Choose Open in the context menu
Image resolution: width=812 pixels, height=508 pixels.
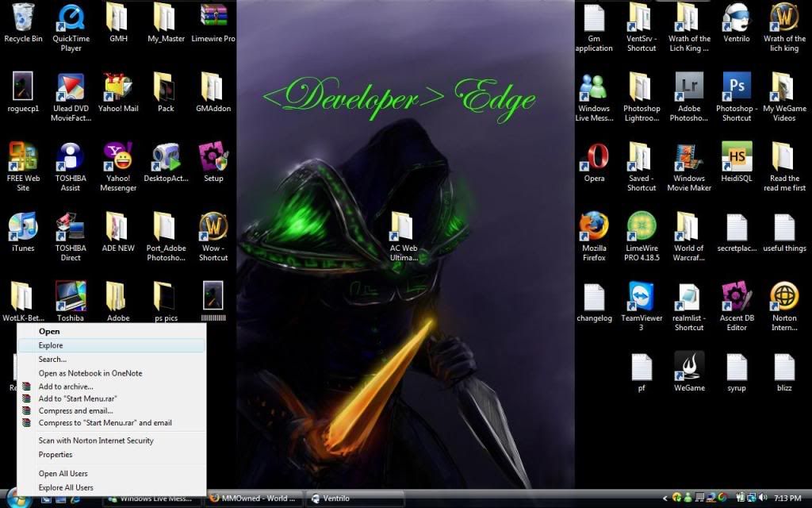[x=112, y=331]
